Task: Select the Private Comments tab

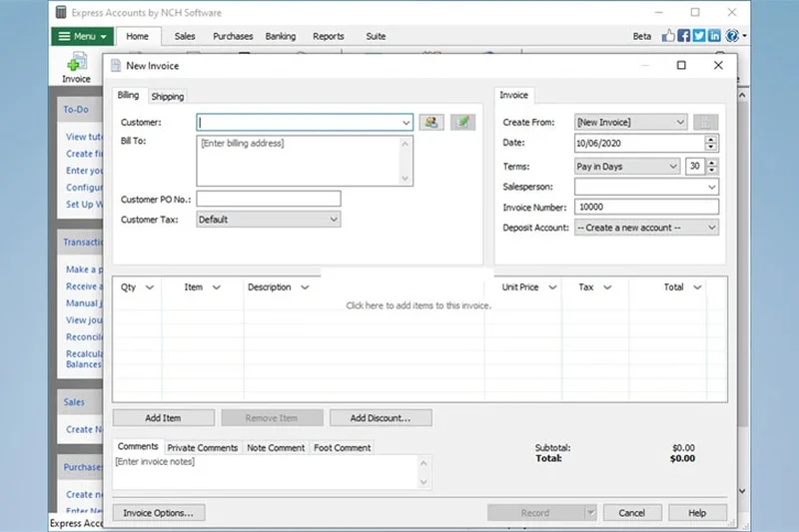Action: coord(203,447)
